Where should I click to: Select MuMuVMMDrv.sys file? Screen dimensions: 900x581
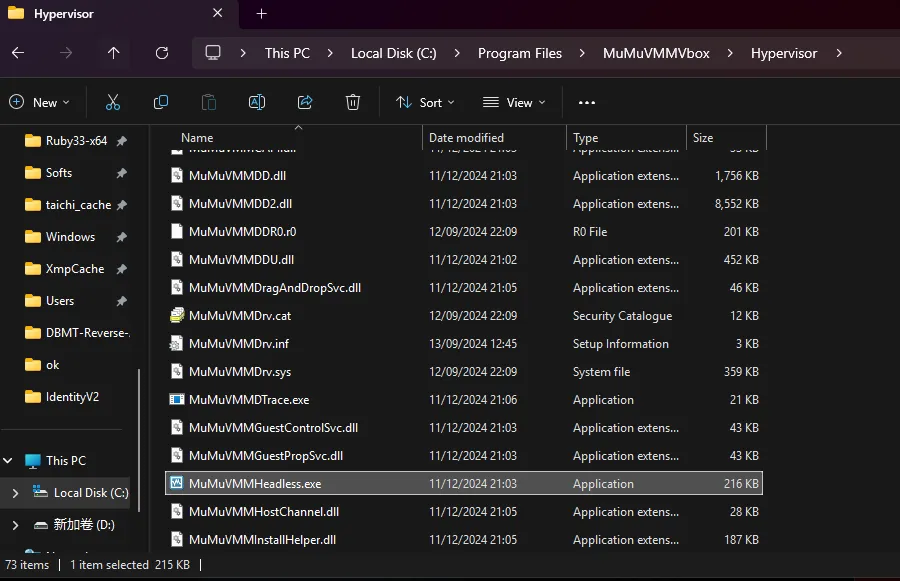pos(464,371)
